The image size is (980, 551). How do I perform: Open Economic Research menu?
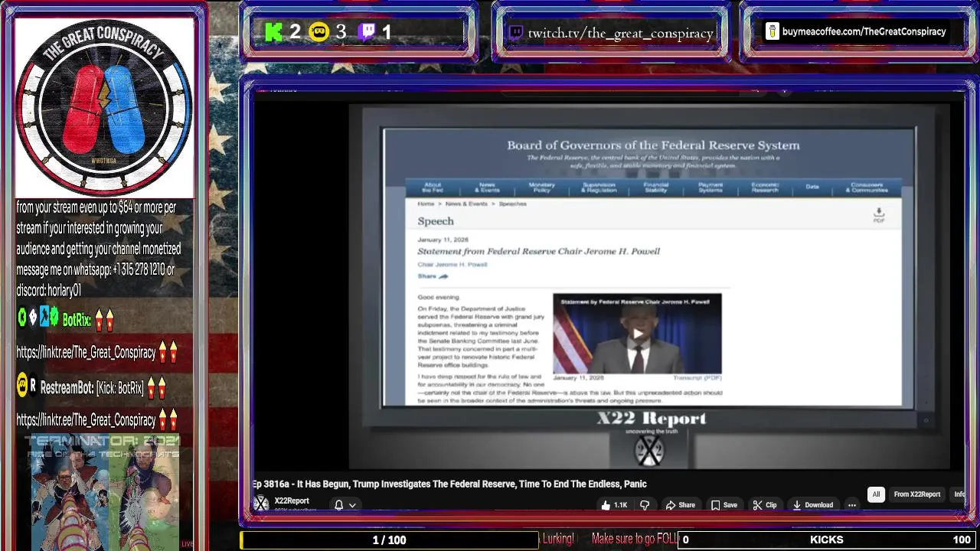[764, 187]
